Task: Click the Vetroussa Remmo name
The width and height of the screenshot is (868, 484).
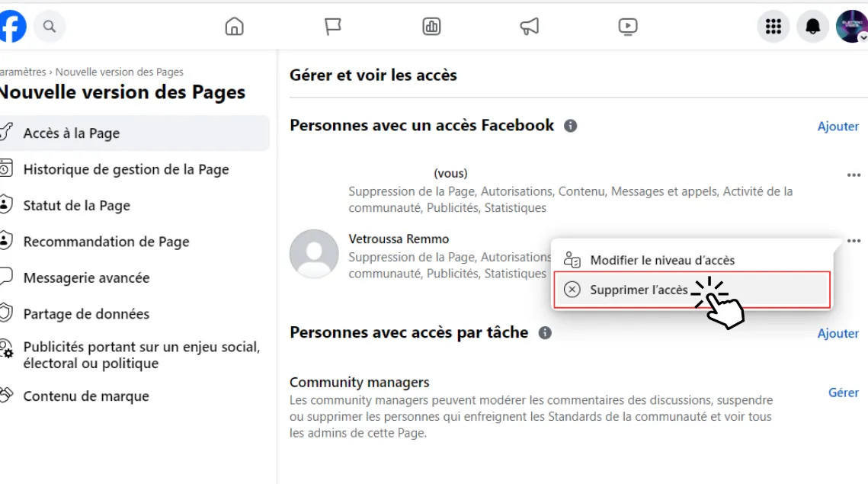Action: point(399,239)
